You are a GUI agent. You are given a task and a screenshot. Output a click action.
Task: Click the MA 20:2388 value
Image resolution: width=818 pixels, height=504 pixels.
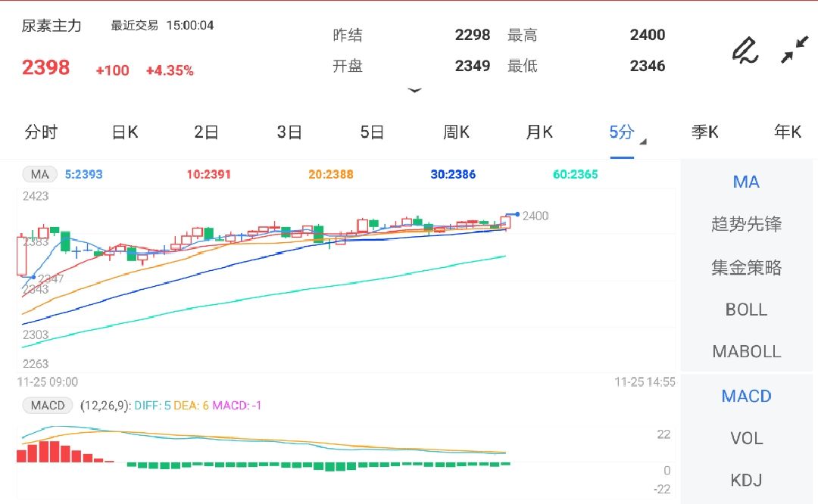point(331,175)
